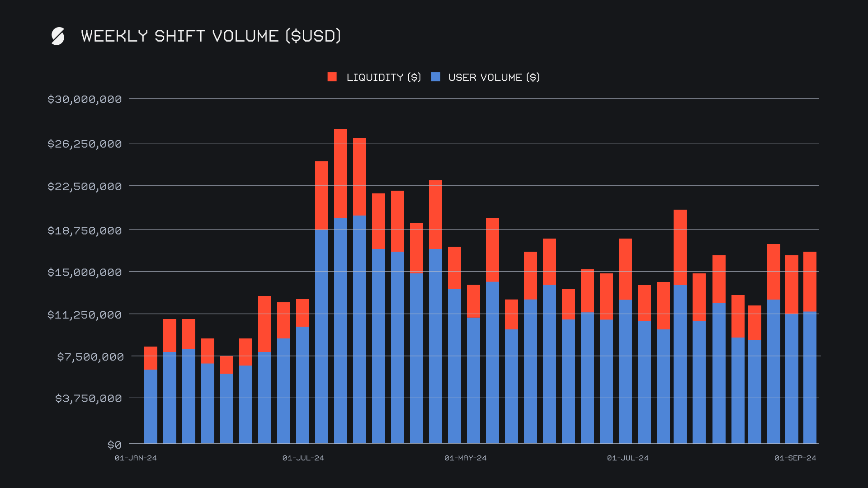This screenshot has height=488, width=868.
Task: Click the $11,250,000 axis label
Action: [85, 315]
